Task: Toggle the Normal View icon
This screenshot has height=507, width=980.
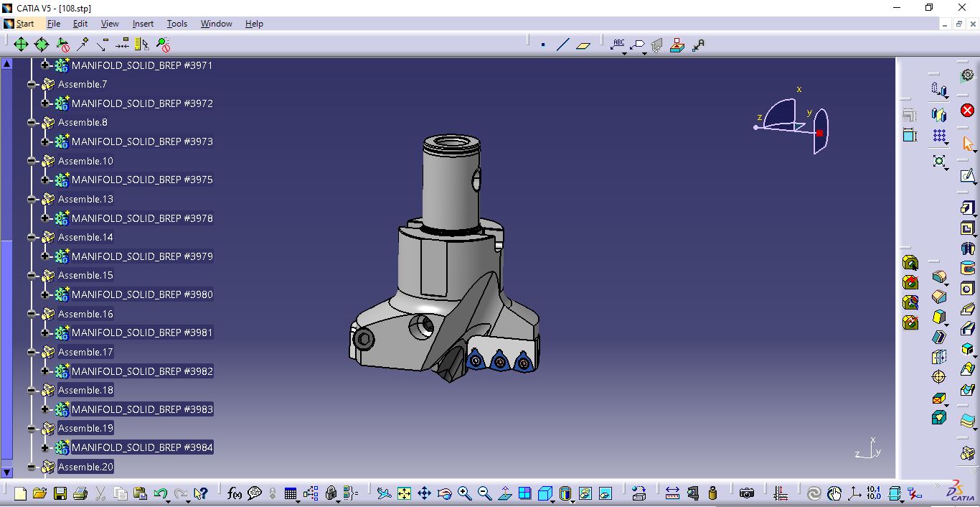Action: [x=504, y=493]
